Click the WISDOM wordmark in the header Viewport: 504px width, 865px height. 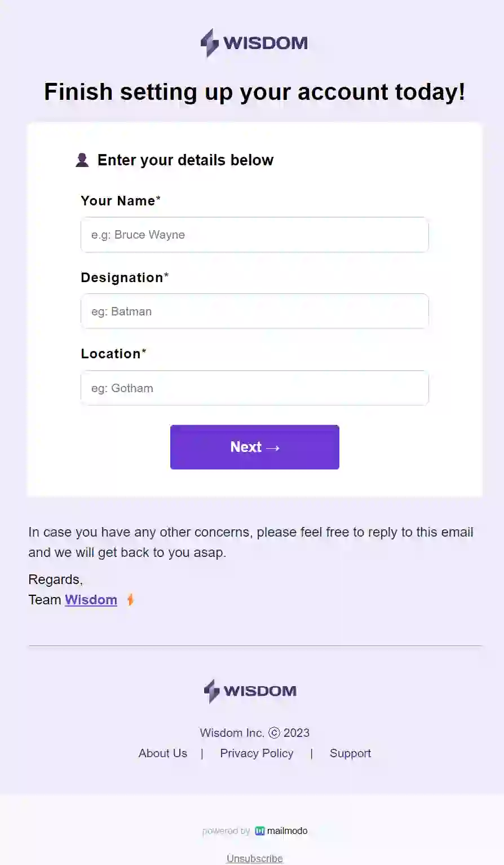point(265,42)
